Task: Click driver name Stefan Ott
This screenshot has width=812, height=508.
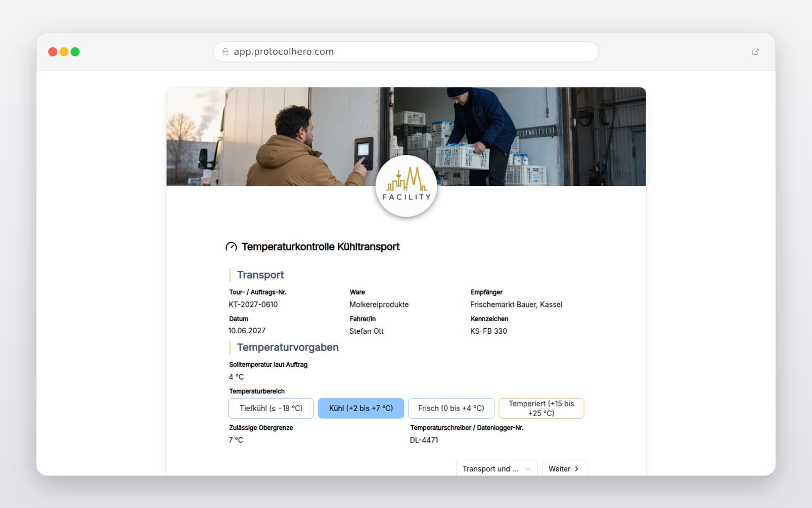Action: coord(366,331)
